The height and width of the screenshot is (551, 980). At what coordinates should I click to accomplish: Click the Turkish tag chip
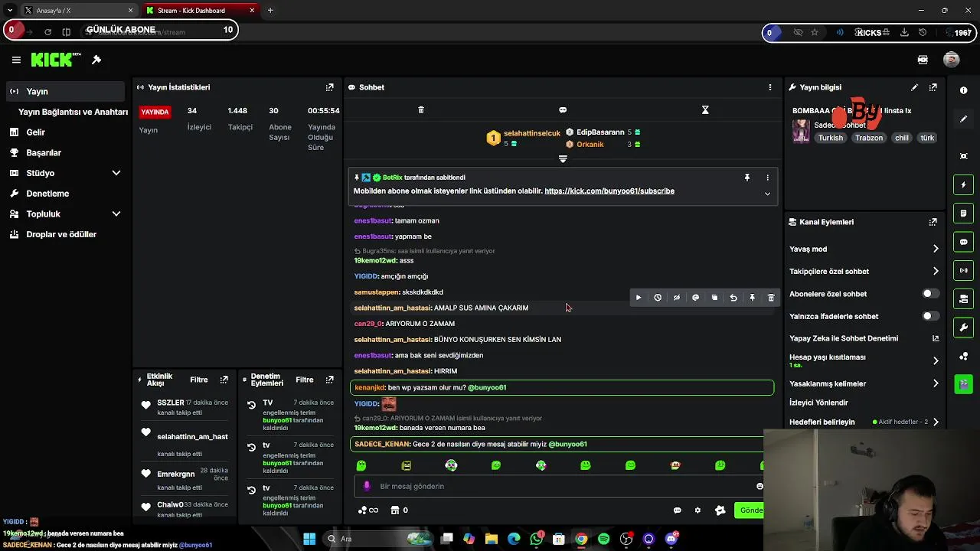click(x=830, y=138)
